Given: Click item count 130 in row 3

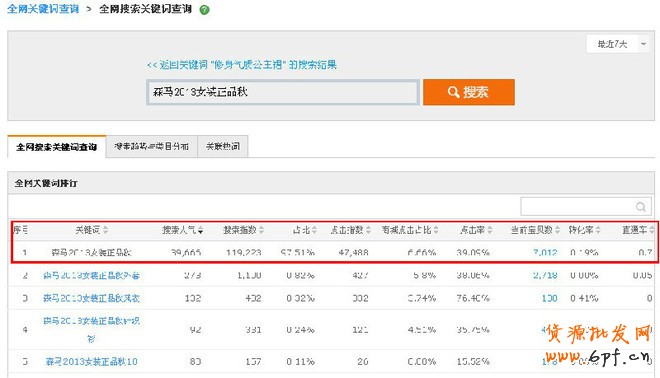Looking at the screenshot, I should click(x=549, y=298).
